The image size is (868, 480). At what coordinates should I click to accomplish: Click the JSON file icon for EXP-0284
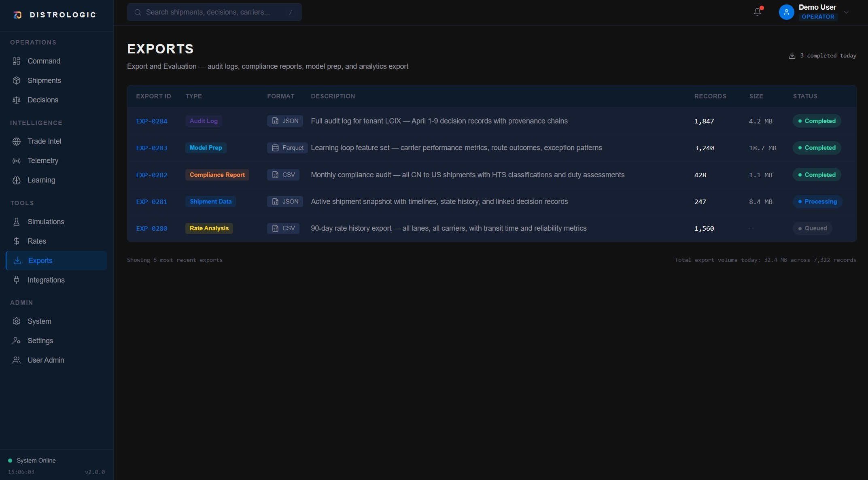[x=275, y=121]
